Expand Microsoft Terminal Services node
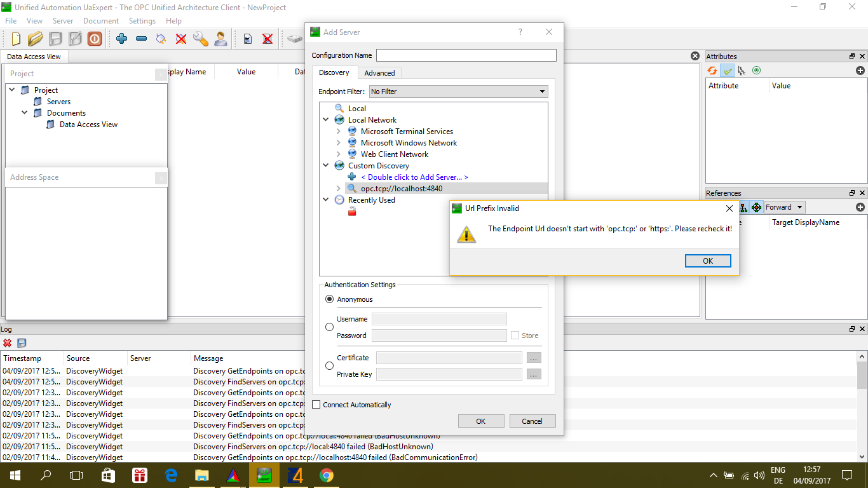868x488 pixels. click(x=339, y=132)
